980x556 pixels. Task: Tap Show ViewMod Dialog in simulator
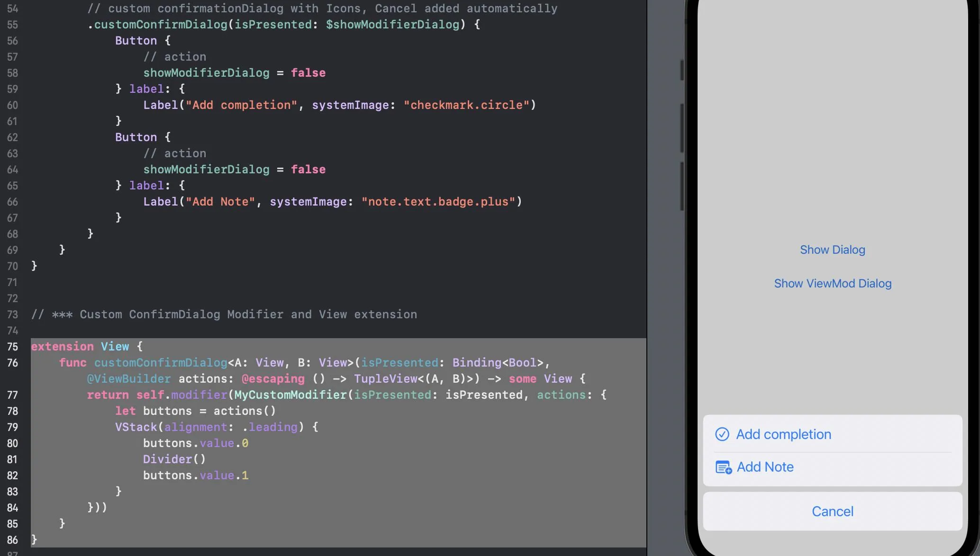[x=832, y=283]
